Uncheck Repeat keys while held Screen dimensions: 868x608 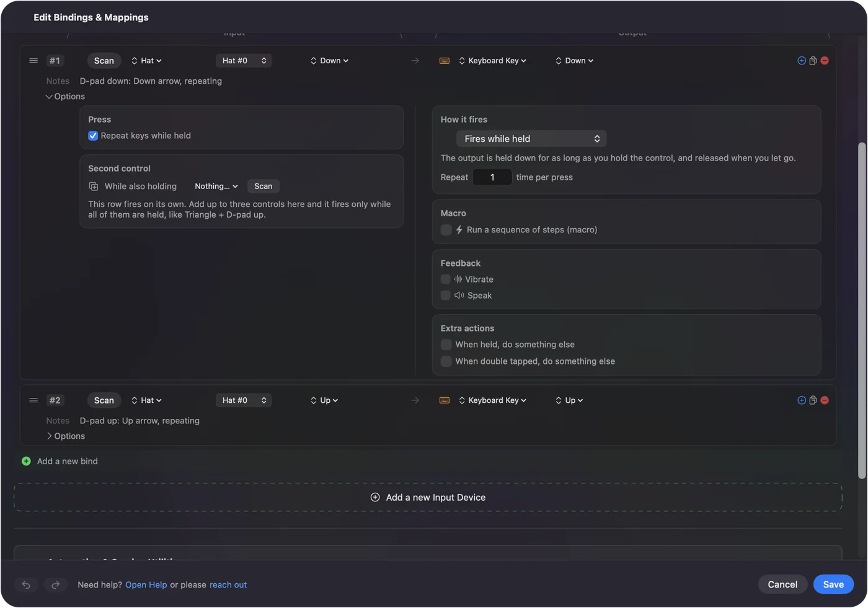93,136
